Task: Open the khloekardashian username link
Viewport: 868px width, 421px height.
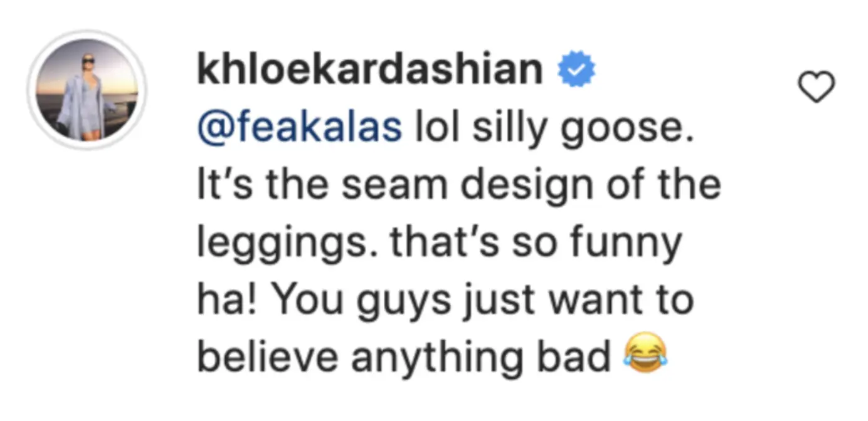Action: (x=370, y=70)
